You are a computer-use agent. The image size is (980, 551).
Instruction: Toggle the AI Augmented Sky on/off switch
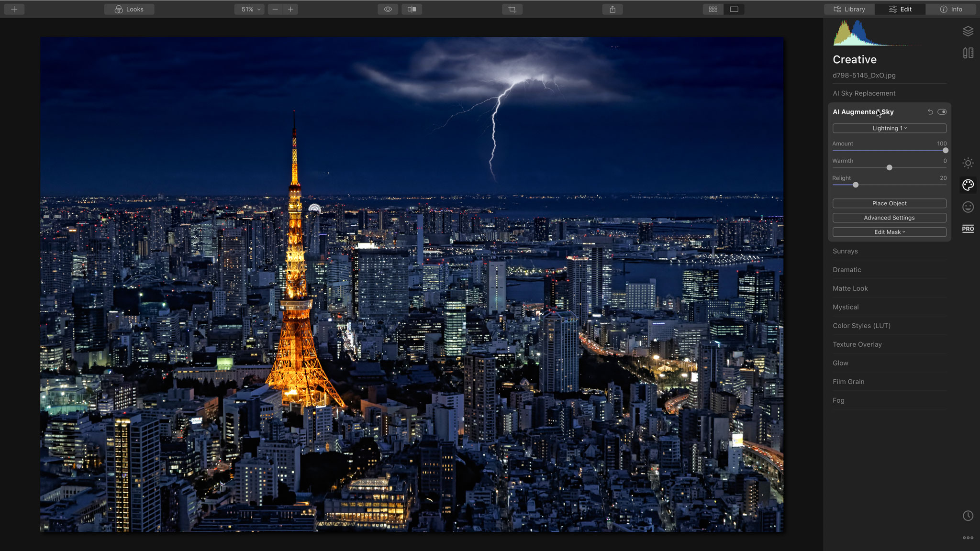(x=942, y=111)
